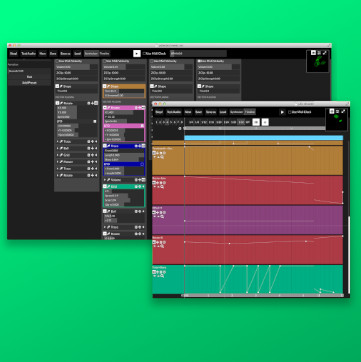This screenshot has height=362, width=361.
Task: Select pattern number 4 in the timeline window
Action: pyautogui.click(x=167, y=122)
